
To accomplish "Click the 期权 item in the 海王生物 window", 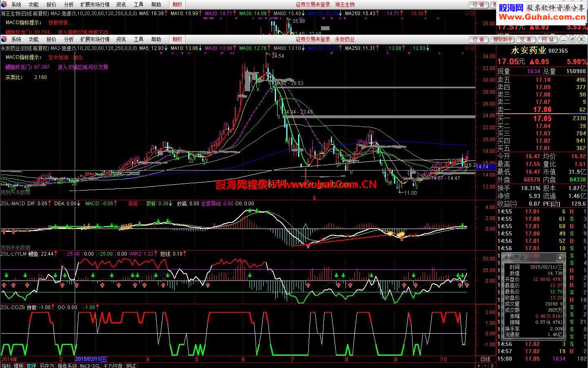I will (x=177, y=4).
